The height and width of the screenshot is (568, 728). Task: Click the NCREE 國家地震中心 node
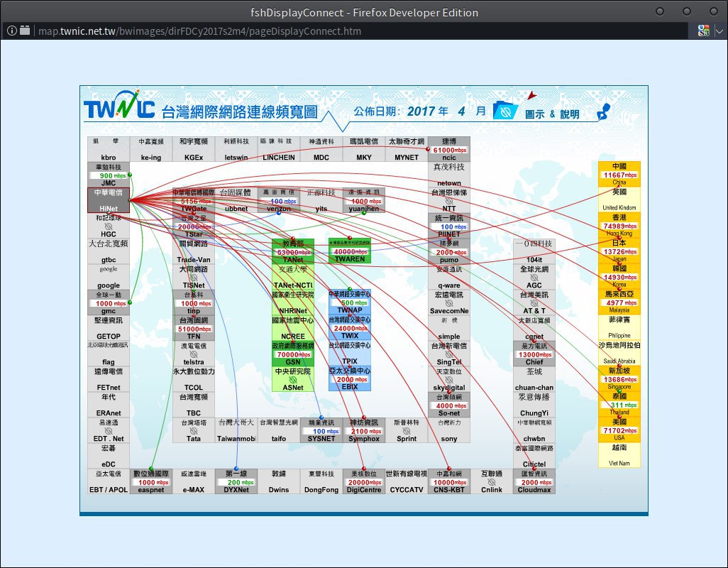[x=293, y=328]
